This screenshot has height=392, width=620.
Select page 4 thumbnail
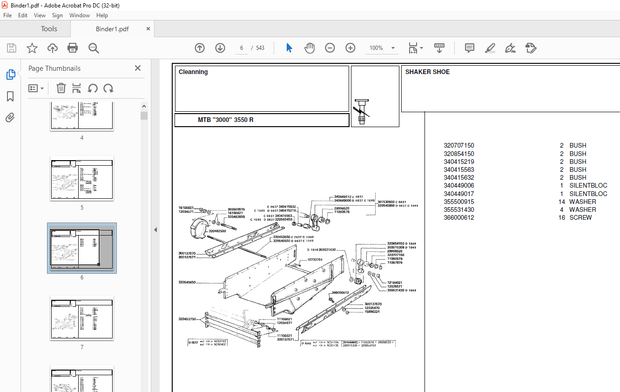pos(82,116)
